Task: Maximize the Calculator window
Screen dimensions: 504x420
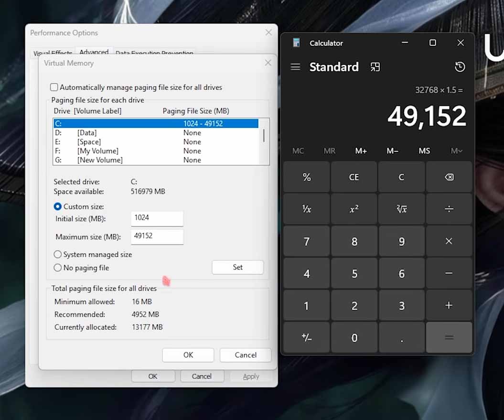Action: pos(433,43)
